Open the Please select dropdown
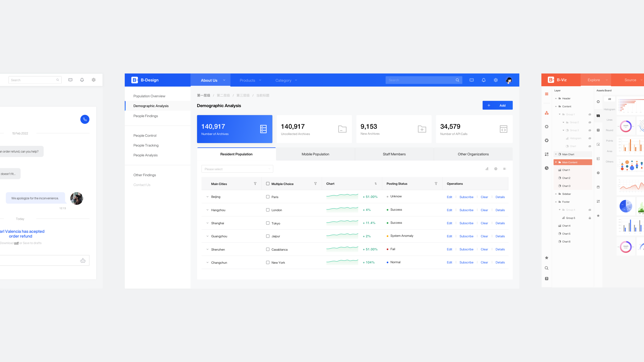 [x=237, y=169]
